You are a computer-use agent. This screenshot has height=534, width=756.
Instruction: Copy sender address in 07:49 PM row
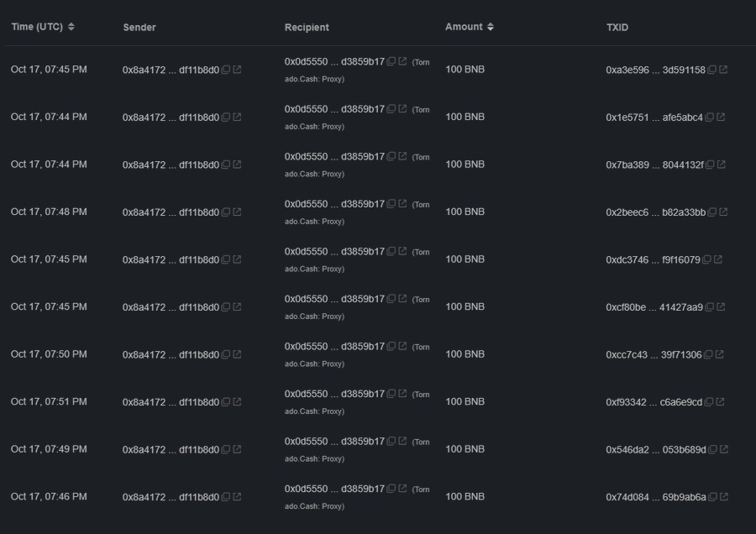(225, 449)
